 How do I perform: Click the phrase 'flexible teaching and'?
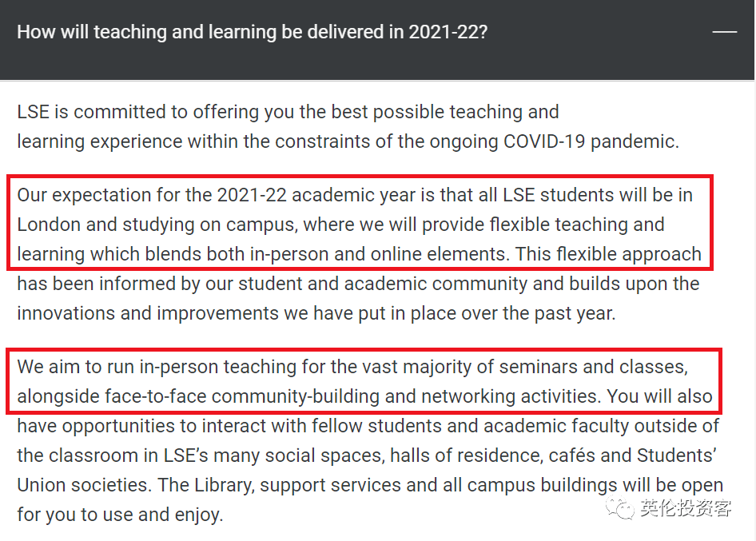pyautogui.click(x=577, y=225)
